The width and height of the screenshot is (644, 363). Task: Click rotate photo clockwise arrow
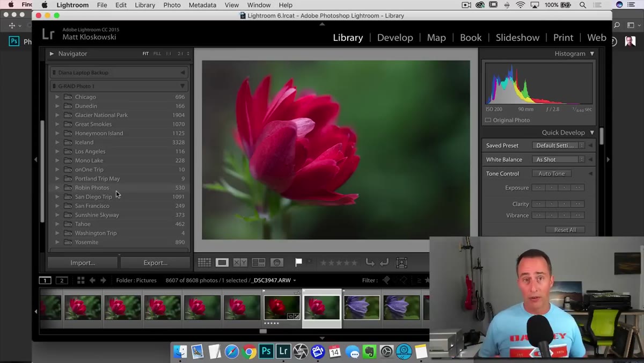tap(384, 263)
